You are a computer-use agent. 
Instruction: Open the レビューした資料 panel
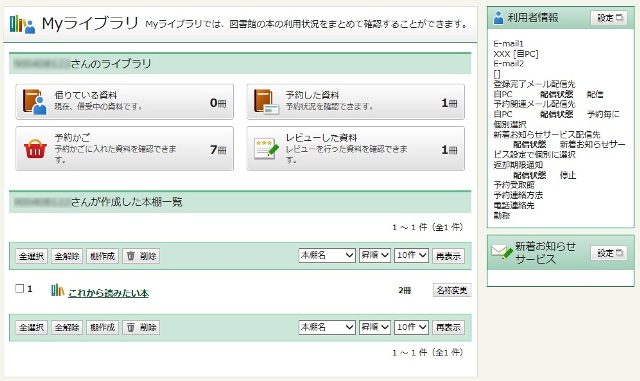[356, 149]
